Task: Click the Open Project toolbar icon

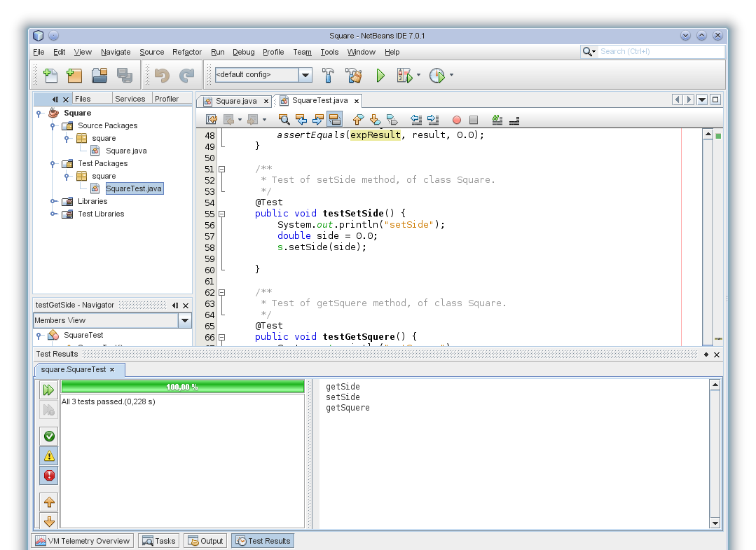Action: [99, 75]
